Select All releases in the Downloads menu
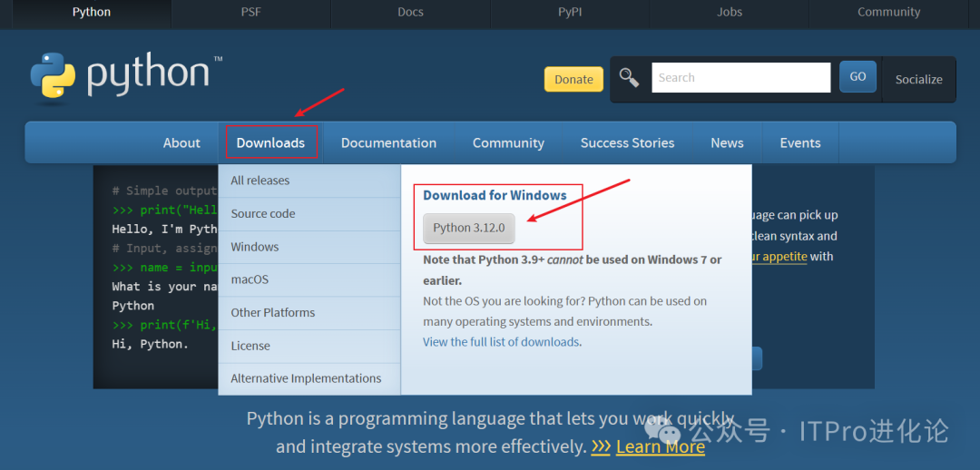This screenshot has height=470, width=980. point(309,181)
